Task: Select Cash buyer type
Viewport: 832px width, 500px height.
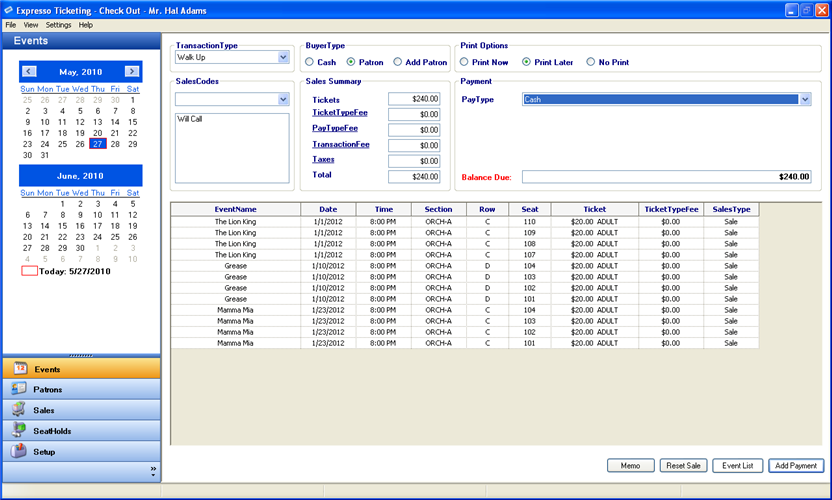Action: coord(309,62)
